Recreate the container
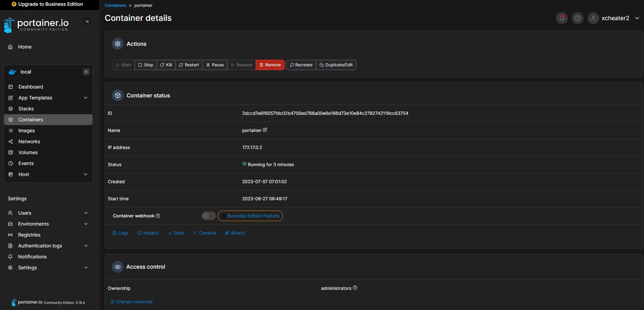Screen dimensions: 644x310 click(301, 65)
